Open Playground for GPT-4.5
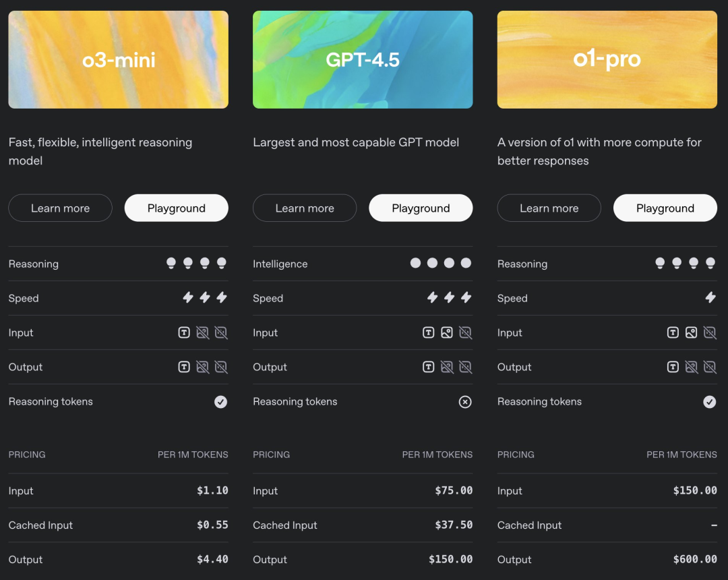 (x=421, y=208)
